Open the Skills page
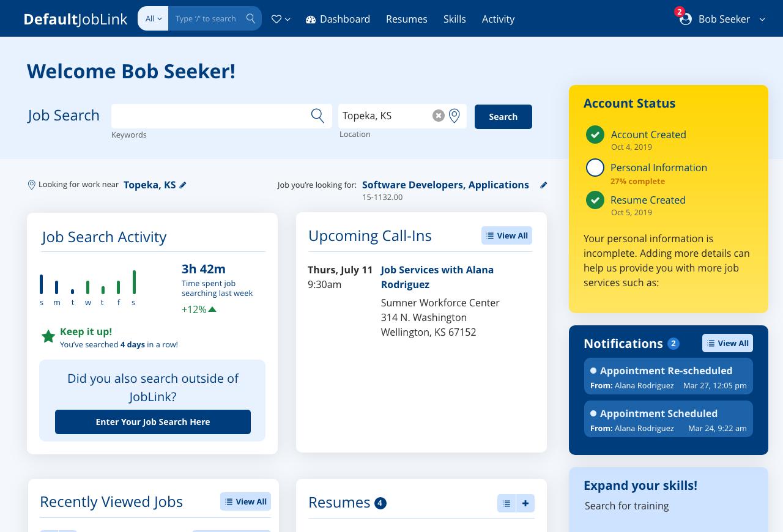The image size is (783, 532). 455,19
